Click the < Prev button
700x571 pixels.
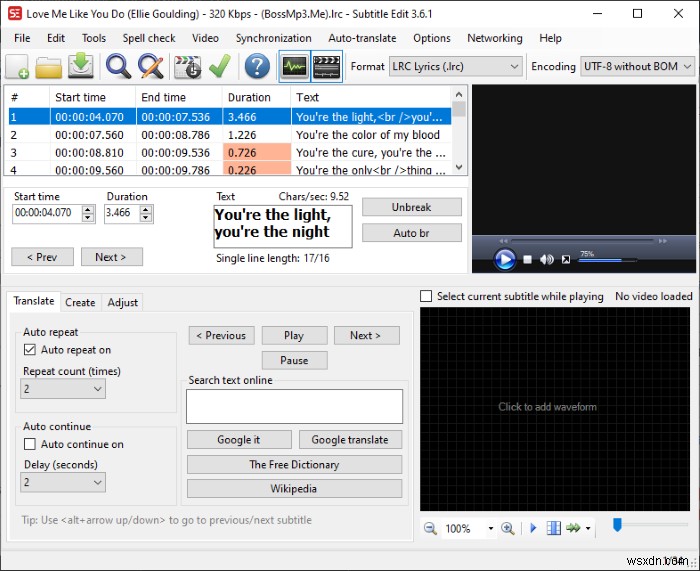coord(42,257)
